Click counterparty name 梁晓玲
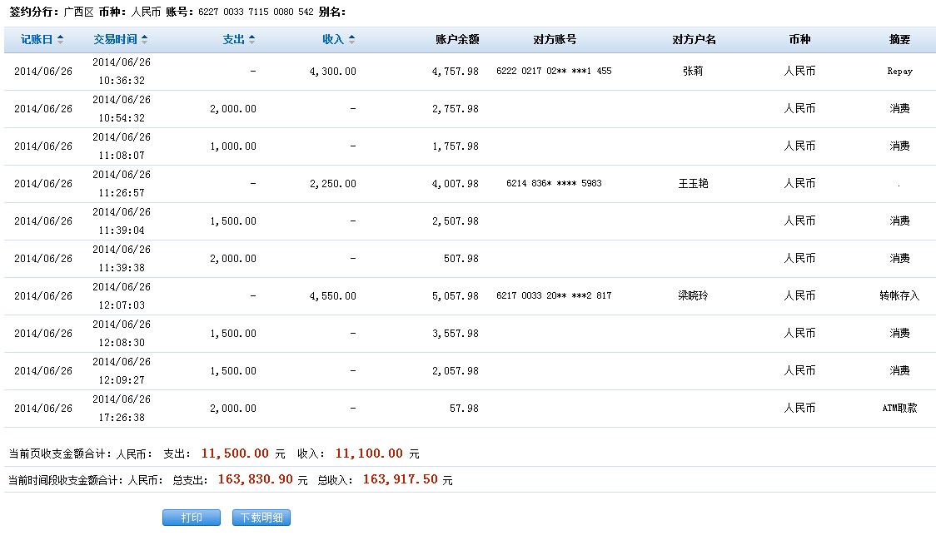Viewport: 936px width, 560px height. point(693,296)
